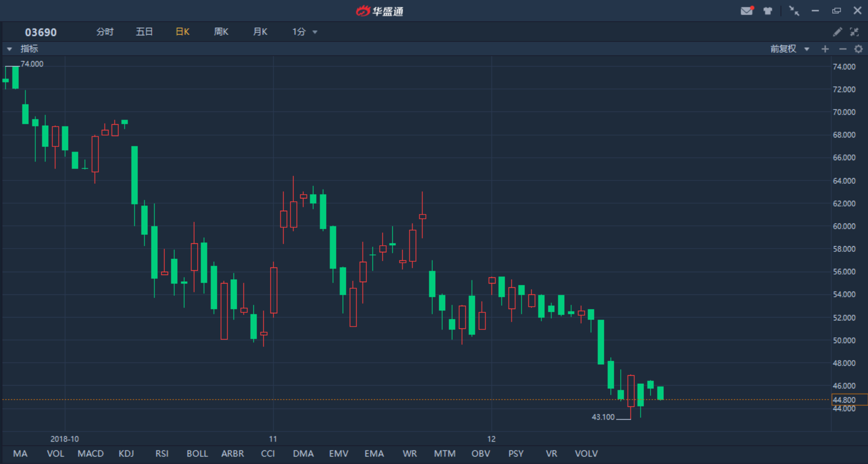This screenshot has height=464, width=868.
Task: Toggle the MACD indicator
Action: pyautogui.click(x=90, y=454)
